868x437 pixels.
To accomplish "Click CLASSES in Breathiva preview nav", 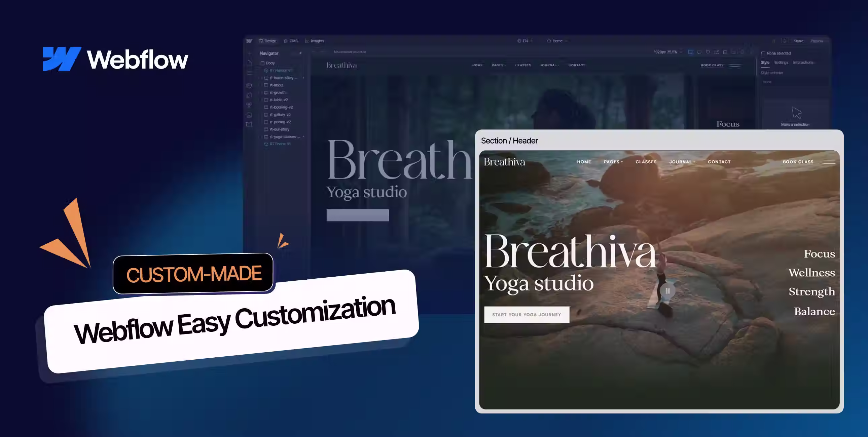I will tap(646, 162).
